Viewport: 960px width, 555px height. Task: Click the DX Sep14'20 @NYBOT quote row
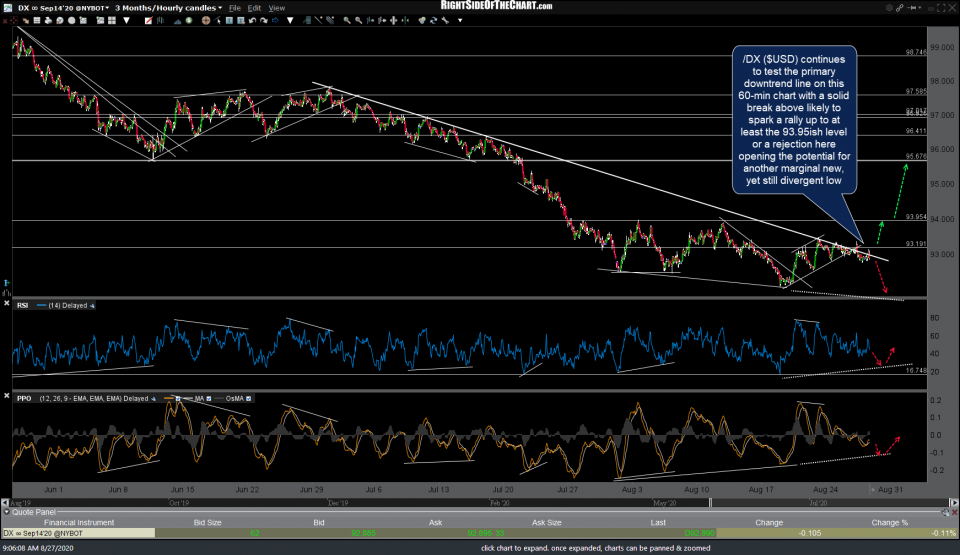coord(45,533)
